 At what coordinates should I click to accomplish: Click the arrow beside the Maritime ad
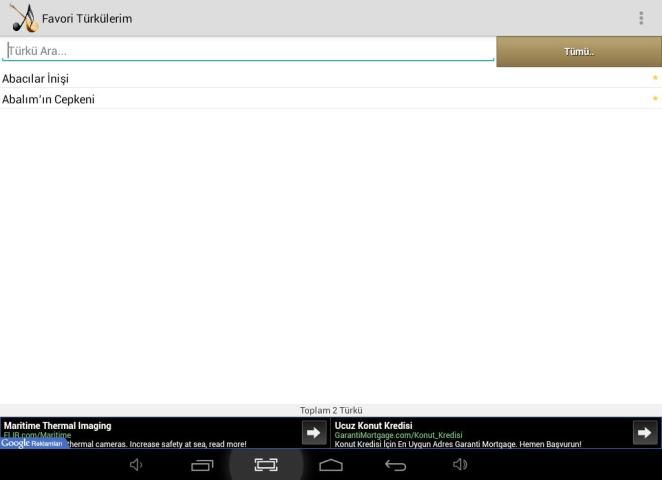pyautogui.click(x=314, y=433)
